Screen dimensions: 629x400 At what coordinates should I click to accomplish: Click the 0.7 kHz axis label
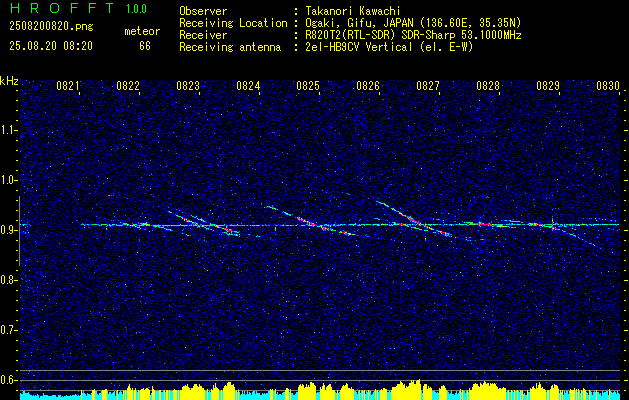coord(9,330)
